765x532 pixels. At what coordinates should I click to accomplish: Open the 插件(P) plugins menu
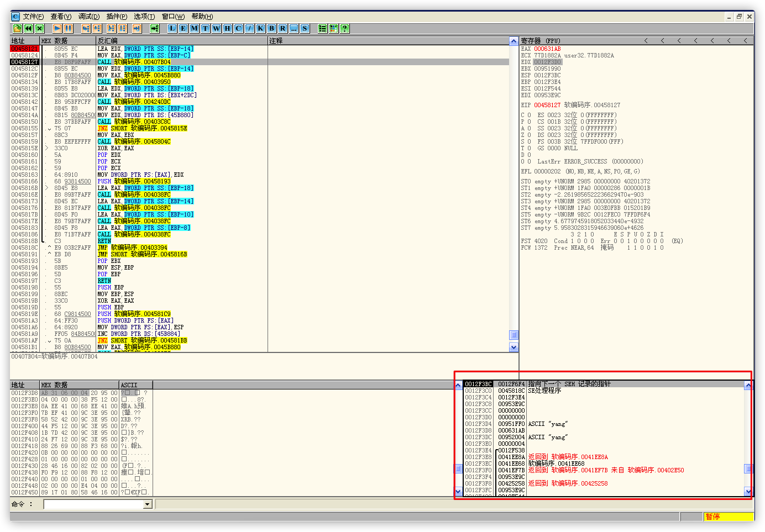point(117,17)
